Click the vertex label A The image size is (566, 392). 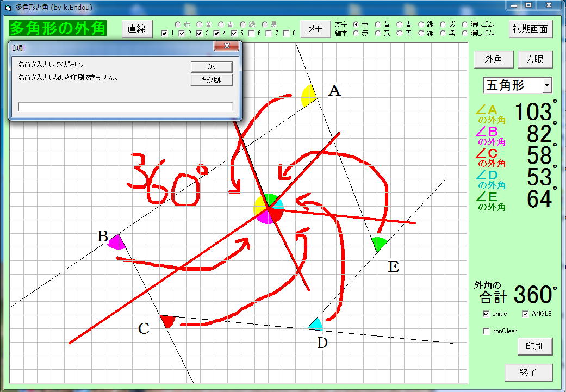pyautogui.click(x=334, y=91)
